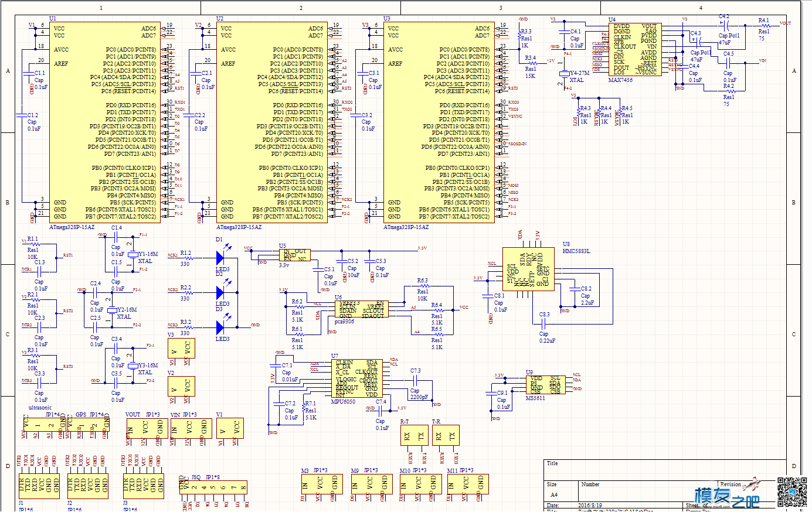Click the C5.2 10uF capacitor

pyautogui.click(x=341, y=261)
